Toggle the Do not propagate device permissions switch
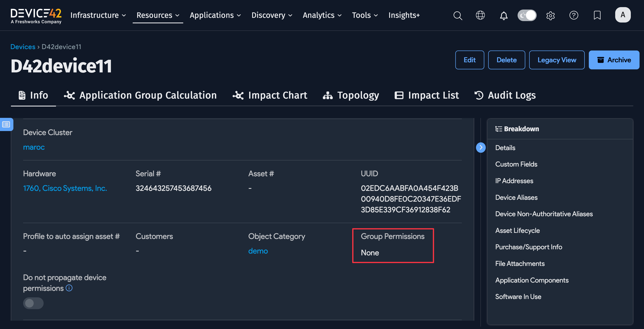644x329 pixels. pyautogui.click(x=33, y=303)
